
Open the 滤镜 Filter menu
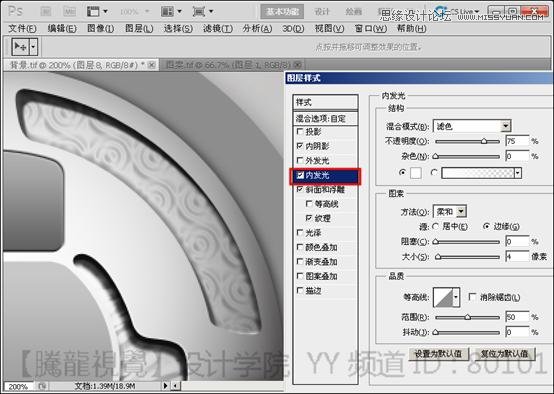click(x=218, y=29)
